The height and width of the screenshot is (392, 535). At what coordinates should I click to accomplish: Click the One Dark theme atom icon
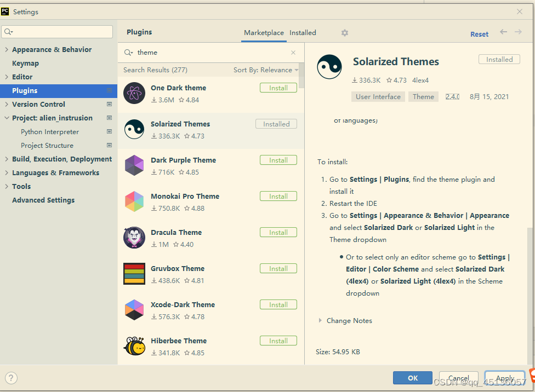point(134,93)
